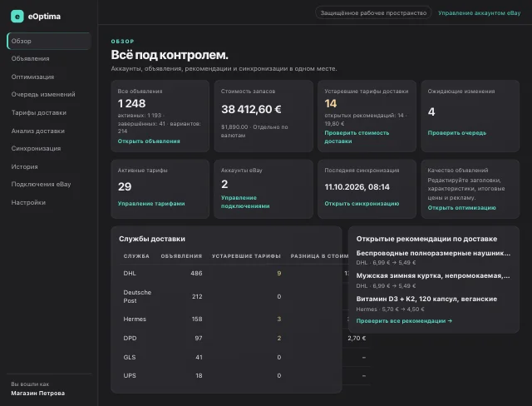Click Открытые рекомендации по доставке heading

(x=426, y=239)
